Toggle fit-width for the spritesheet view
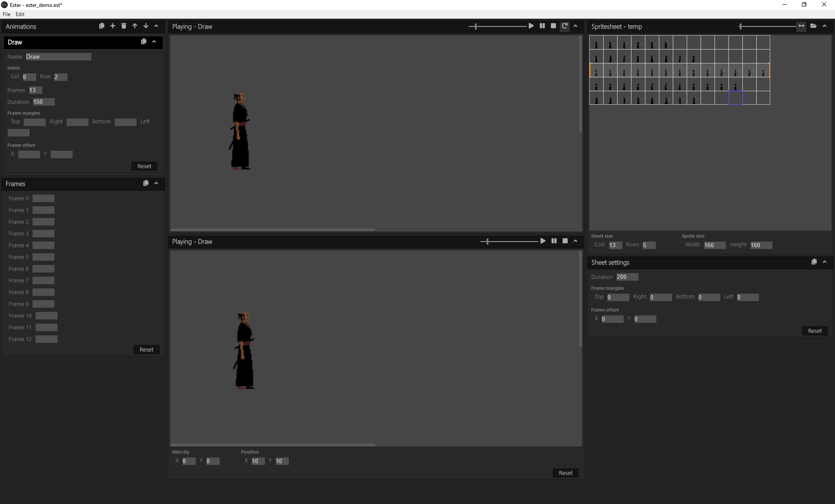835x504 pixels. (801, 26)
